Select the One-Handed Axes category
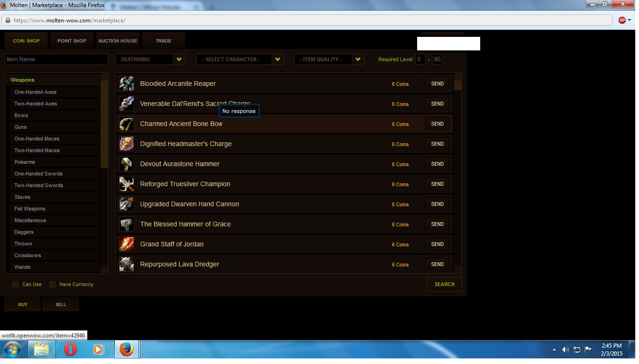Viewport: 639px width, 364px height. (55, 92)
